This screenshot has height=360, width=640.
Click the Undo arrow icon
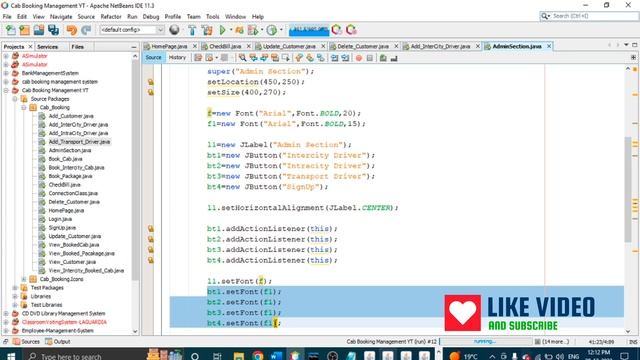72,30
